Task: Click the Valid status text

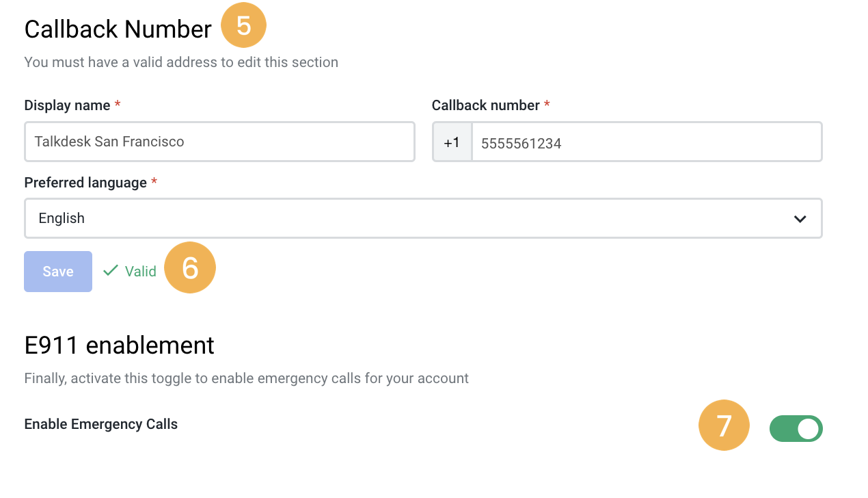Action: click(x=141, y=272)
